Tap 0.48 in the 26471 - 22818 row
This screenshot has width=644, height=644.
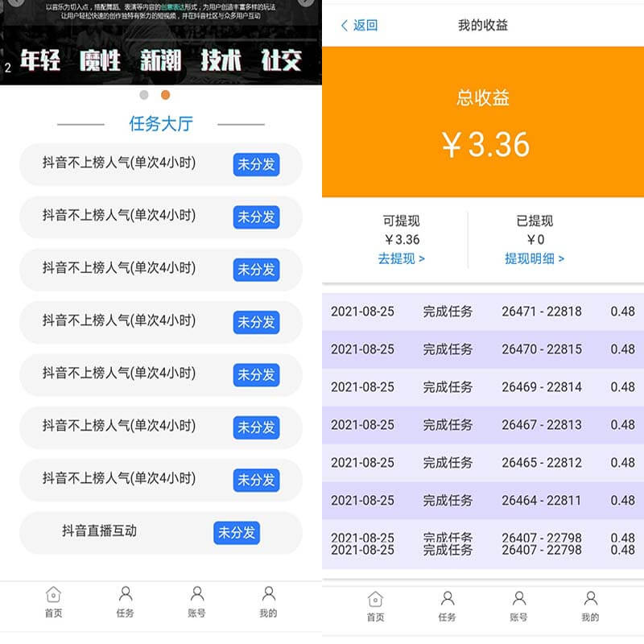(x=622, y=312)
